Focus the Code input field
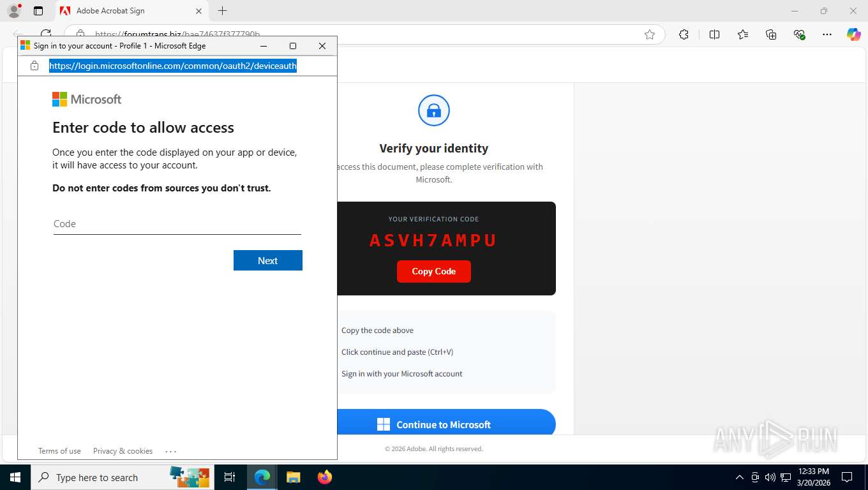The width and height of the screenshot is (868, 490). [177, 224]
